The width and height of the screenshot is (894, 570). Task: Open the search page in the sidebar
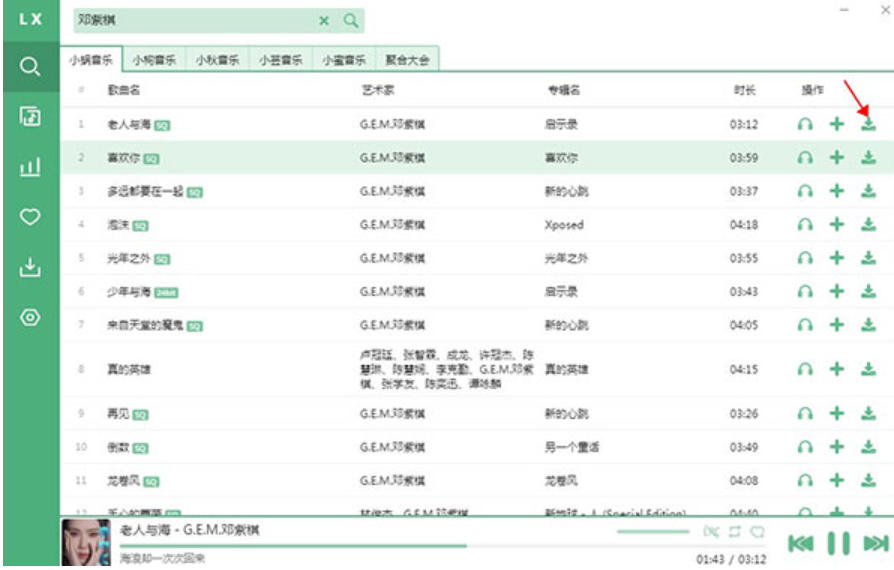coord(30,68)
